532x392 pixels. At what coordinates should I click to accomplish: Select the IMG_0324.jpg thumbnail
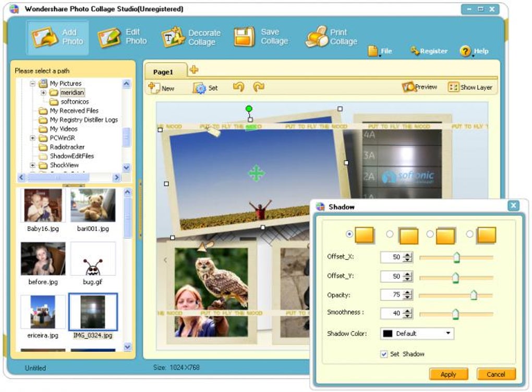(x=93, y=312)
